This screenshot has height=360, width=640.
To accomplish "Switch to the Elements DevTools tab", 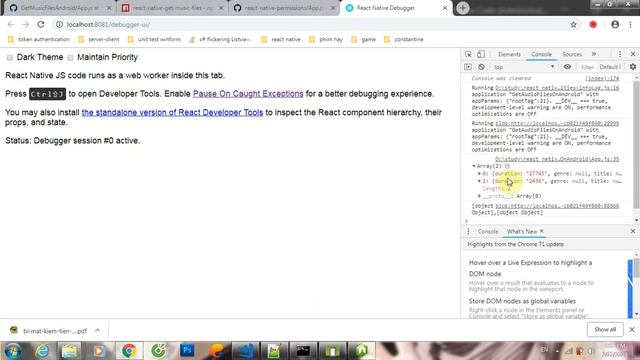I will click(x=509, y=54).
